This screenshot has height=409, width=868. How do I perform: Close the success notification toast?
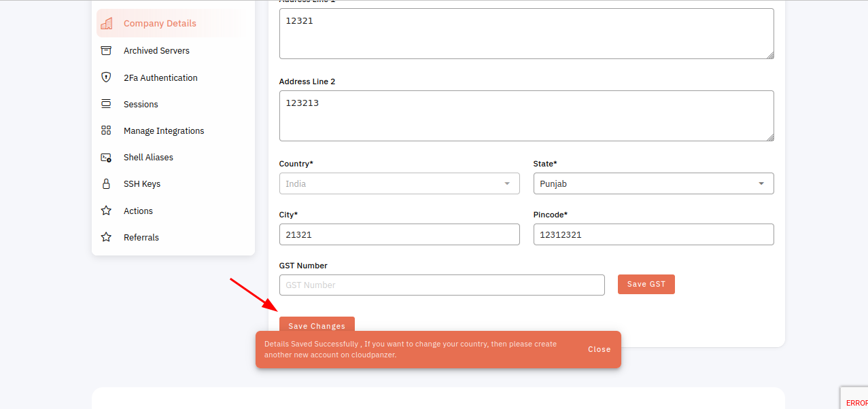pos(599,349)
